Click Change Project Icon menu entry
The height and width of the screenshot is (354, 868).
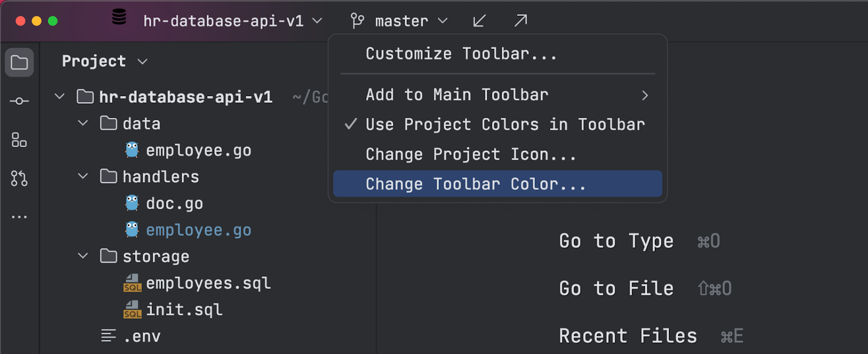(470, 155)
